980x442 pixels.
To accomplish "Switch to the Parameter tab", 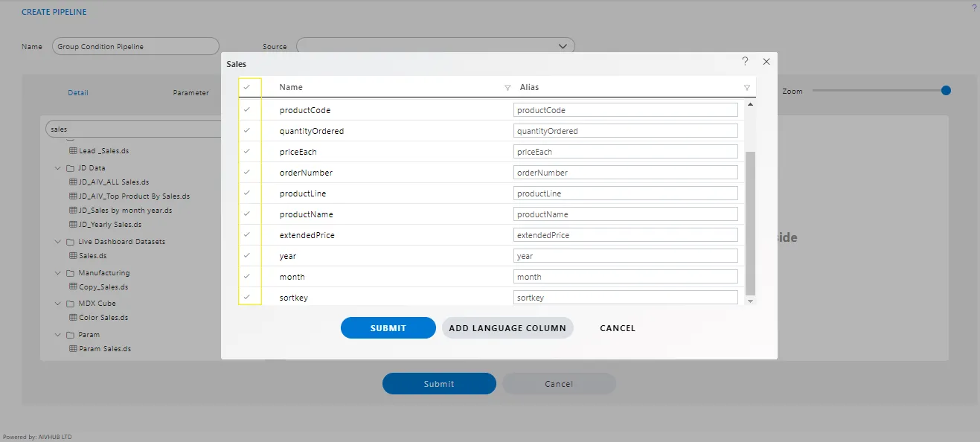I will (191, 93).
